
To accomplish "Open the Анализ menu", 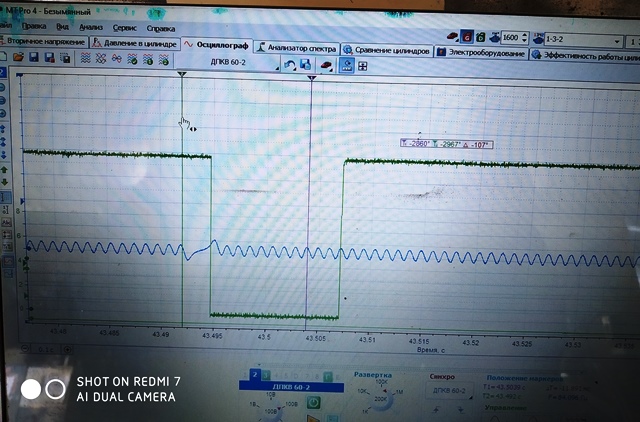I will pos(91,27).
